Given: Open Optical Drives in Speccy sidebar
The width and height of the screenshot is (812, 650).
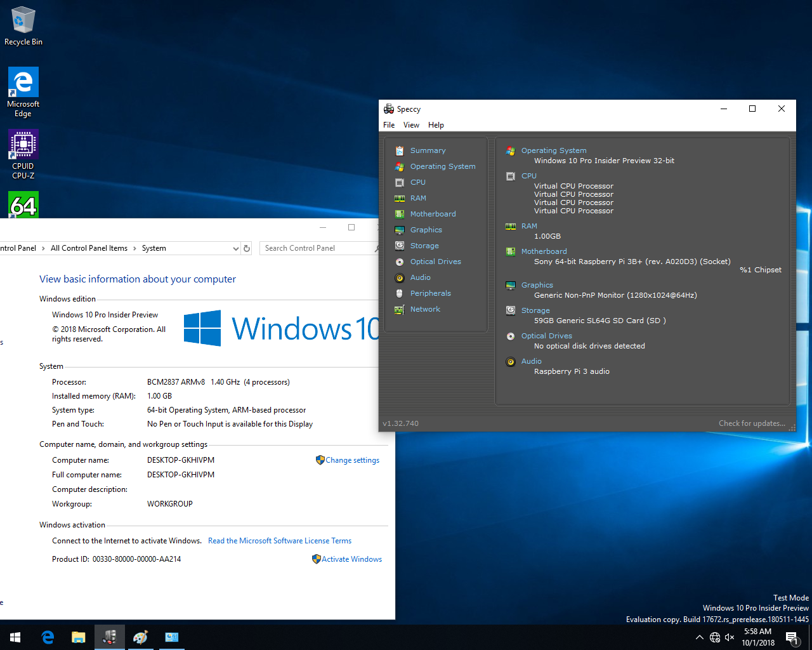Looking at the screenshot, I should pos(435,262).
